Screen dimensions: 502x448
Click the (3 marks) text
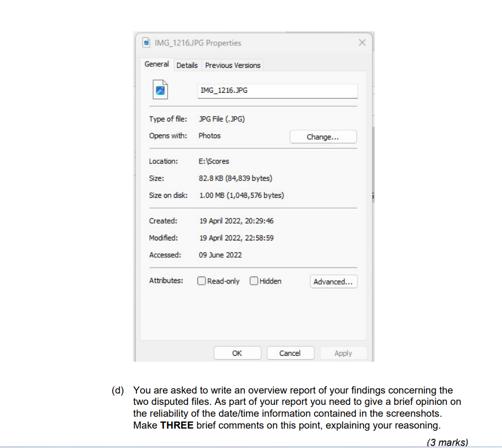pyautogui.click(x=447, y=442)
